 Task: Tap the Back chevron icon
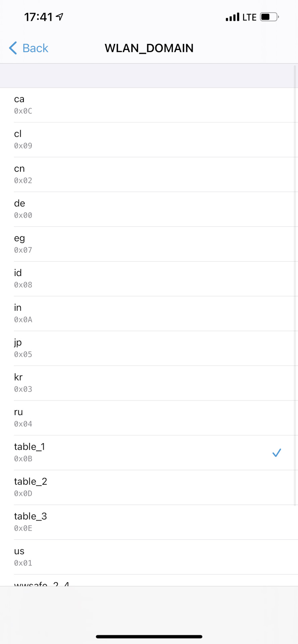(x=13, y=48)
